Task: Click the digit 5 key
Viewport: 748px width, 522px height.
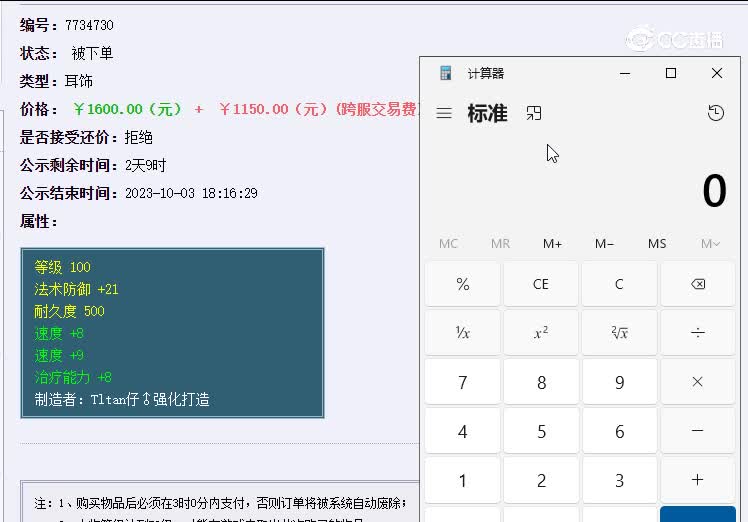Action: (x=540, y=431)
